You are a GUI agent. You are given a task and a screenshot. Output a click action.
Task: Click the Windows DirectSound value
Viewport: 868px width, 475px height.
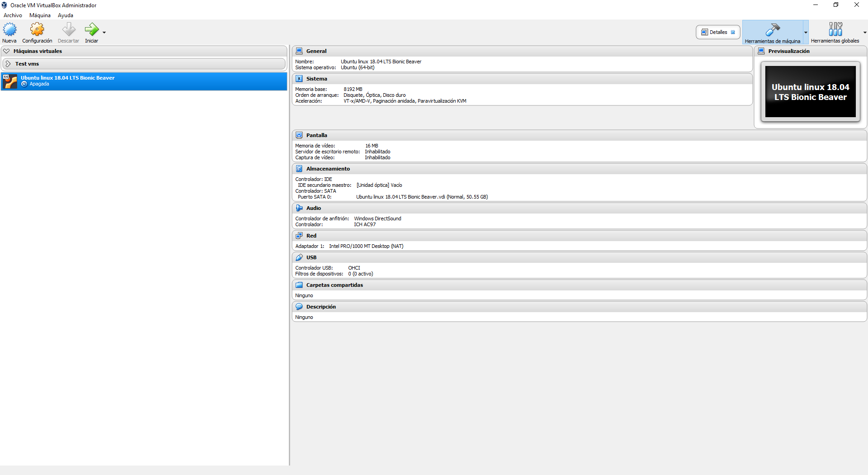pos(377,219)
